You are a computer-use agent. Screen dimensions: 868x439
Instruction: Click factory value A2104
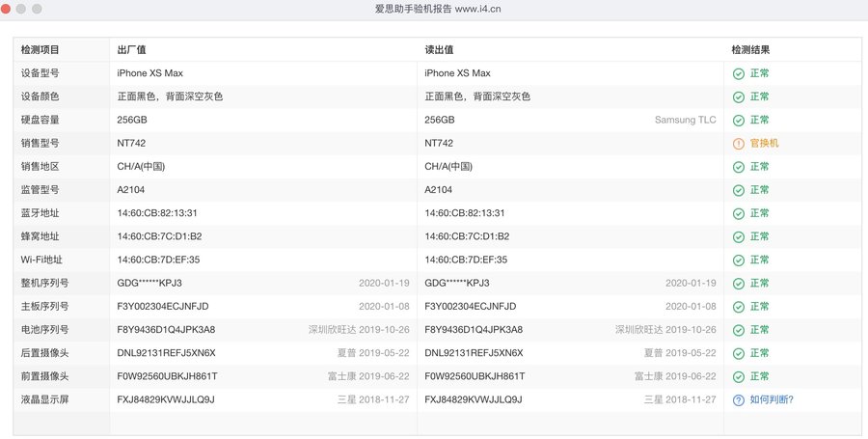coord(130,189)
